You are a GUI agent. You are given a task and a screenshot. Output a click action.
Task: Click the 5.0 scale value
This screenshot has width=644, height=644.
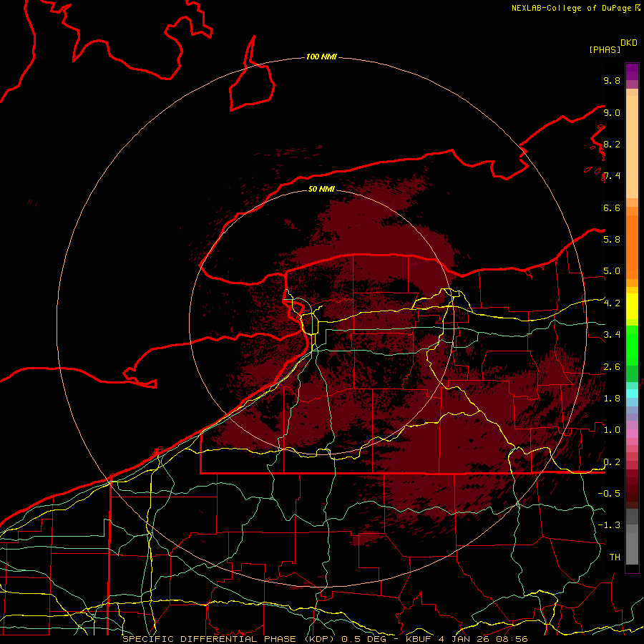(x=612, y=271)
